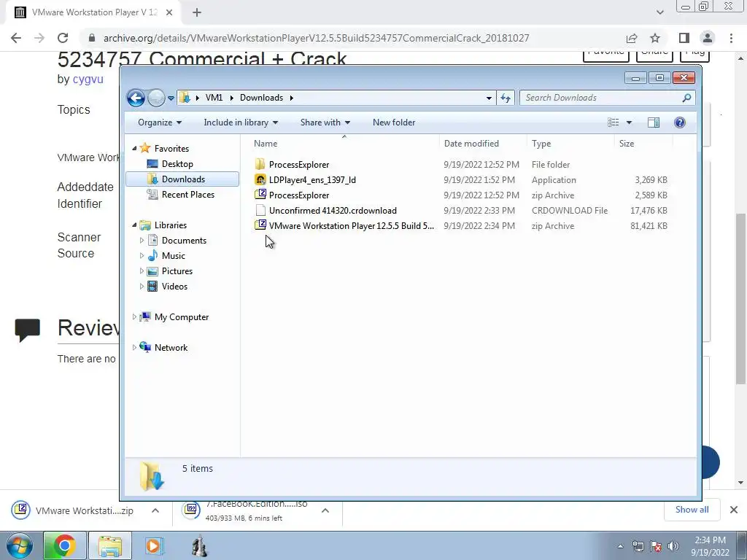The width and height of the screenshot is (747, 560).
Task: Click Chrome's back navigation arrow
Action: 16,38
